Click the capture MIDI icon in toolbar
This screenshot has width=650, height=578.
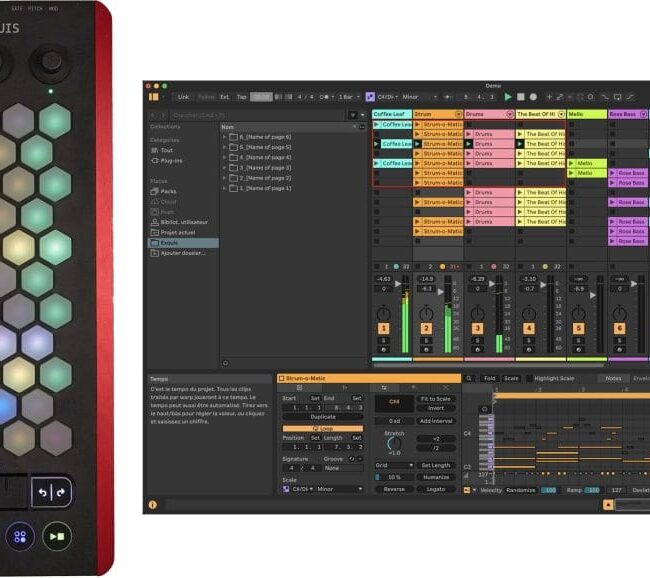[580, 97]
